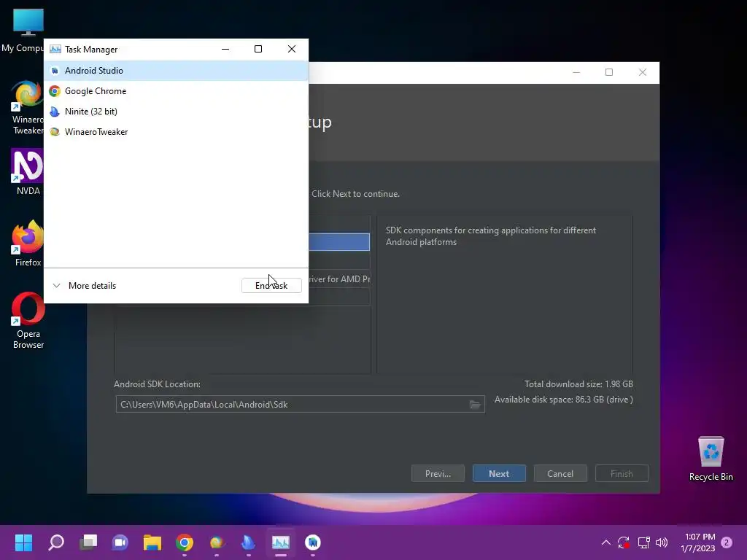Open Task View from the taskbar

[x=88, y=542]
